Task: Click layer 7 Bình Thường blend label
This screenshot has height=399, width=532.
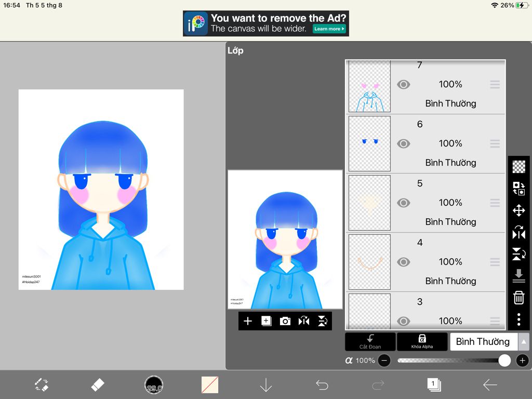Action: click(x=450, y=103)
